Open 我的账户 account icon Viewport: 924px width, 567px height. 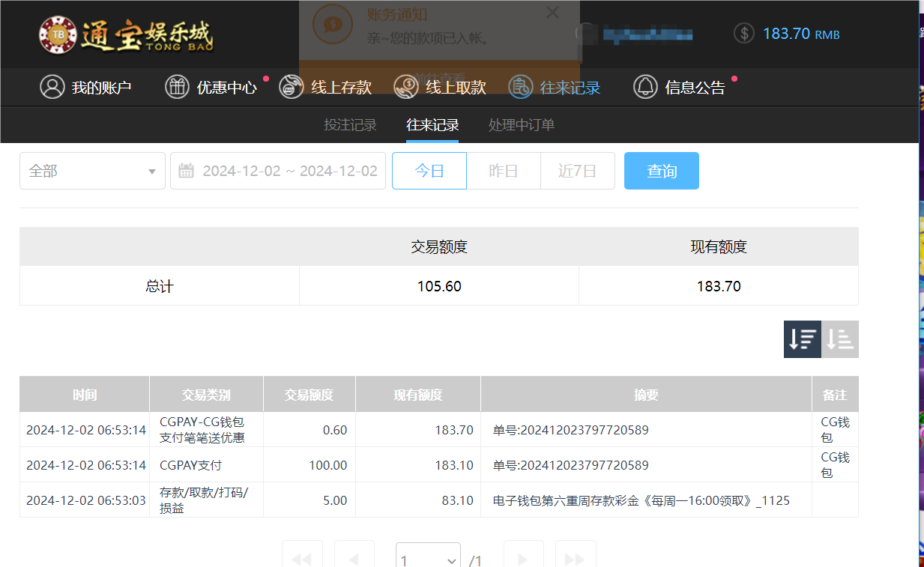pos(51,87)
